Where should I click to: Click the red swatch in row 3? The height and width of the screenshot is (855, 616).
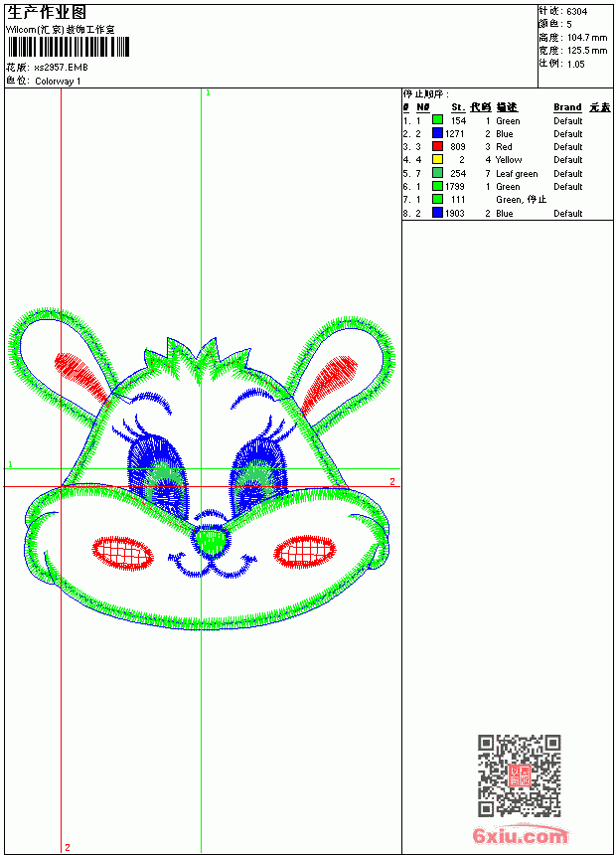437,146
